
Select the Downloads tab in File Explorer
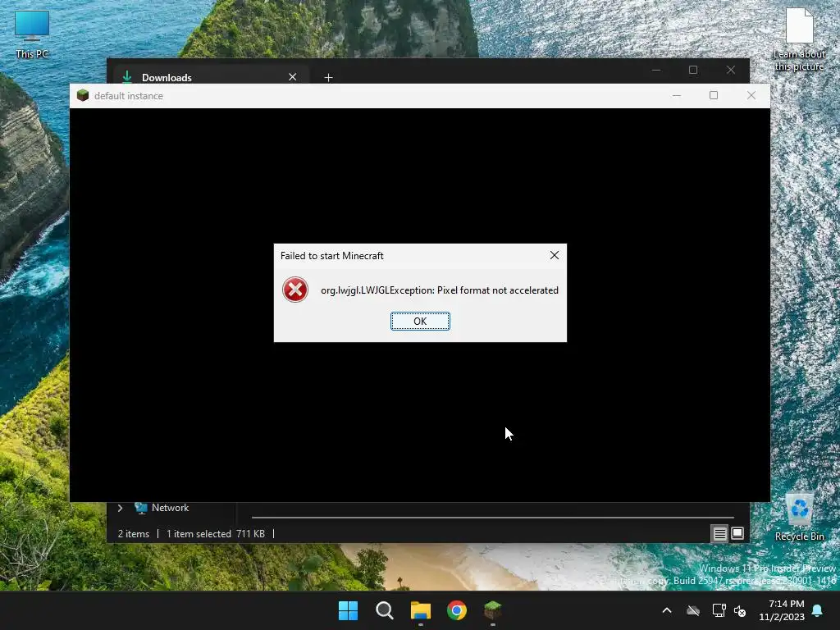tap(209, 77)
